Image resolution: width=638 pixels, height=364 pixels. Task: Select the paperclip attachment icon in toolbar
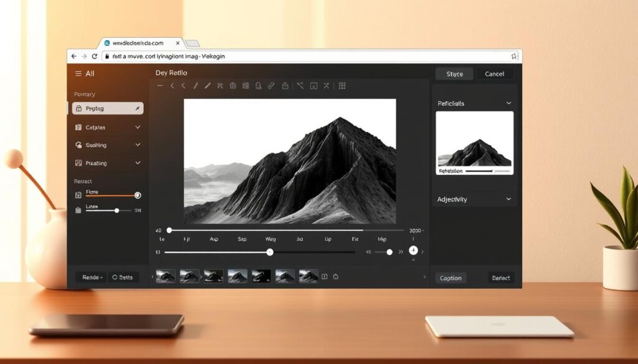tap(271, 86)
